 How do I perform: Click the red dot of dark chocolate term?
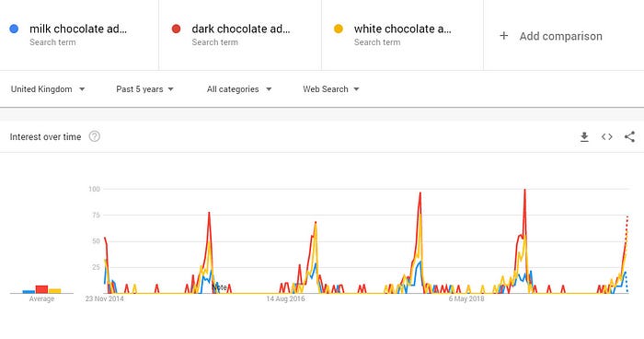pos(177,29)
